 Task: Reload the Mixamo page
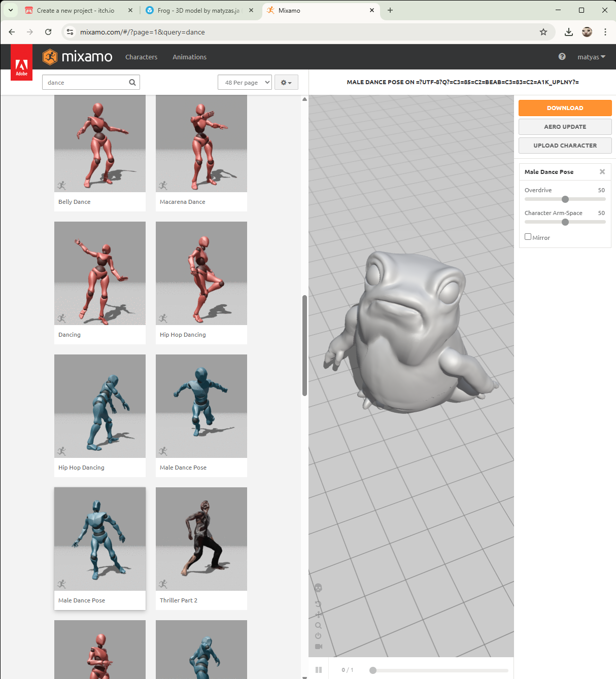[48, 32]
